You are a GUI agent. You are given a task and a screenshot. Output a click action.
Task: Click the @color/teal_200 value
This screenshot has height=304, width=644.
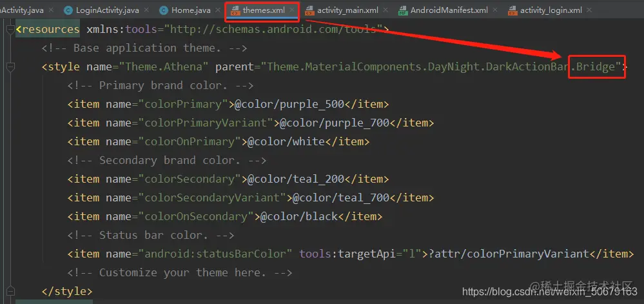pyautogui.click(x=296, y=179)
